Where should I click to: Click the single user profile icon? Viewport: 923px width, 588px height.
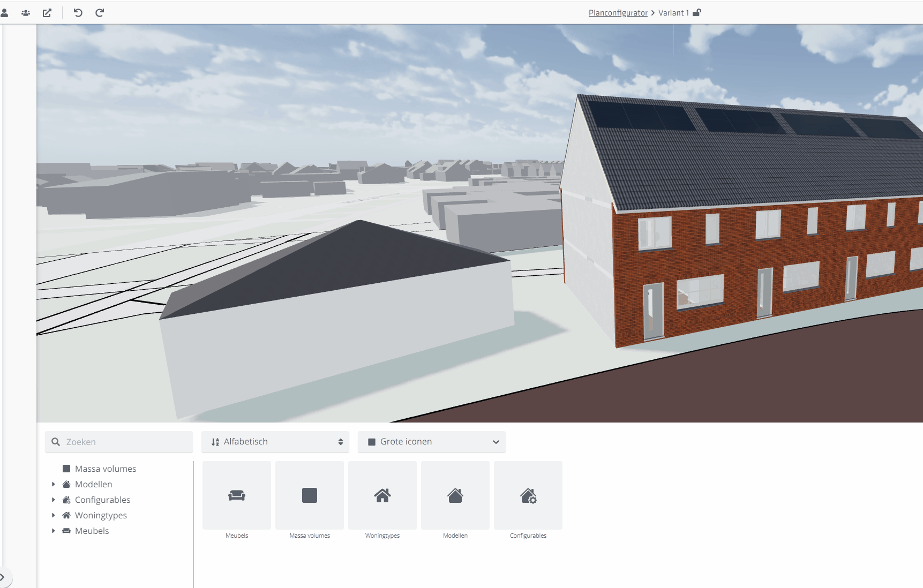[4, 13]
